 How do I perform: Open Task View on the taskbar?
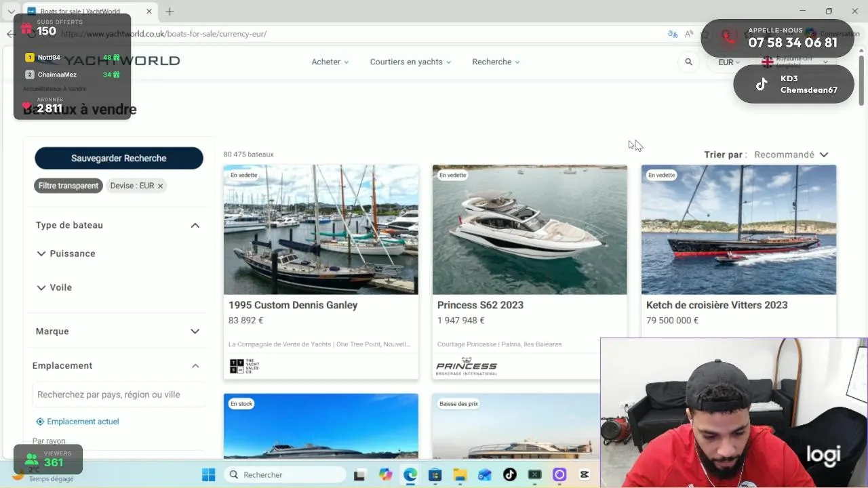tap(359, 474)
